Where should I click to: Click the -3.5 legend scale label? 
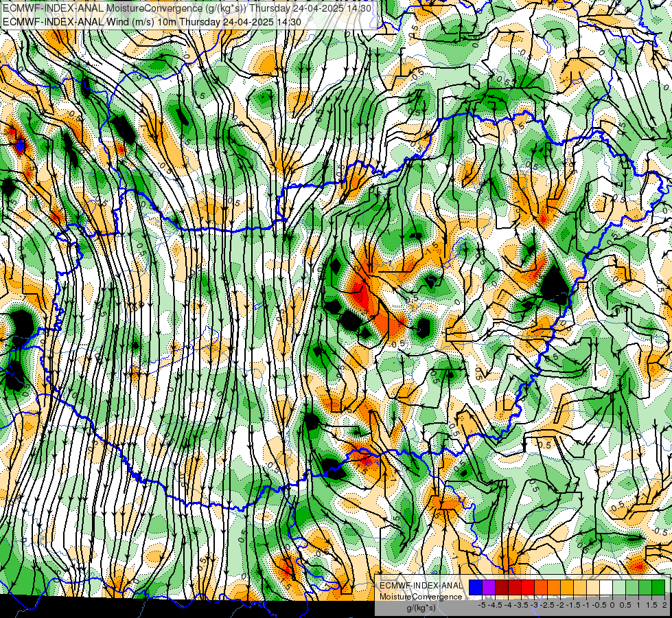[521, 605]
